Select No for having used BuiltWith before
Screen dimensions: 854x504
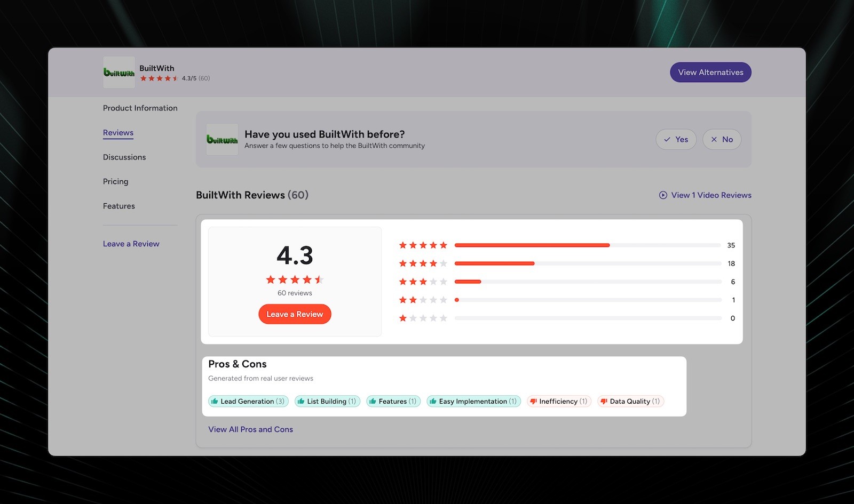(722, 139)
